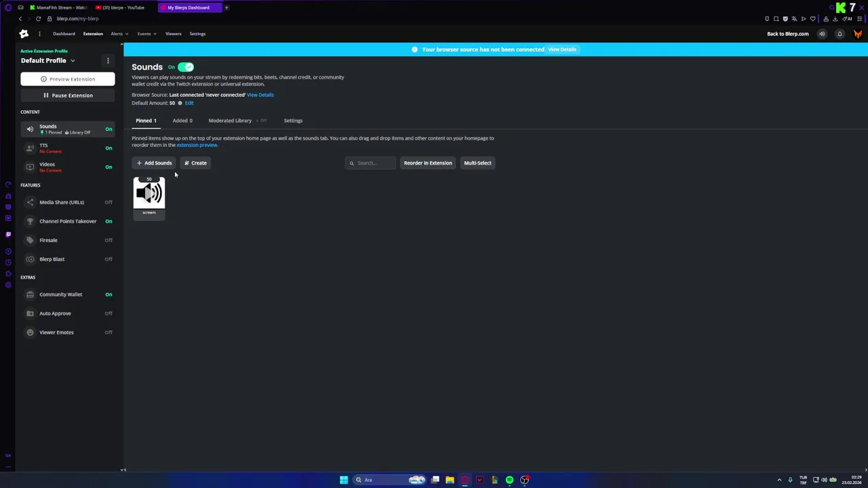Open the banner View Details link
This screenshot has height=488, width=868.
[x=562, y=49]
